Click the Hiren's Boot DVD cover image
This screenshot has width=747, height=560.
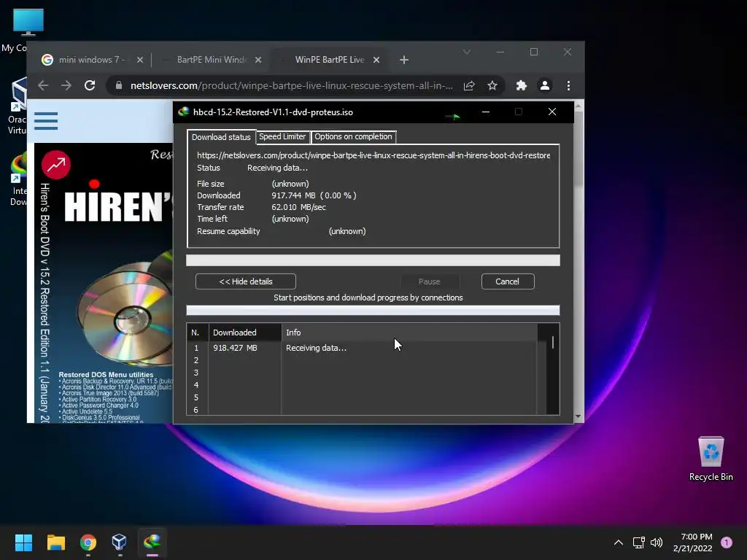pyautogui.click(x=104, y=283)
